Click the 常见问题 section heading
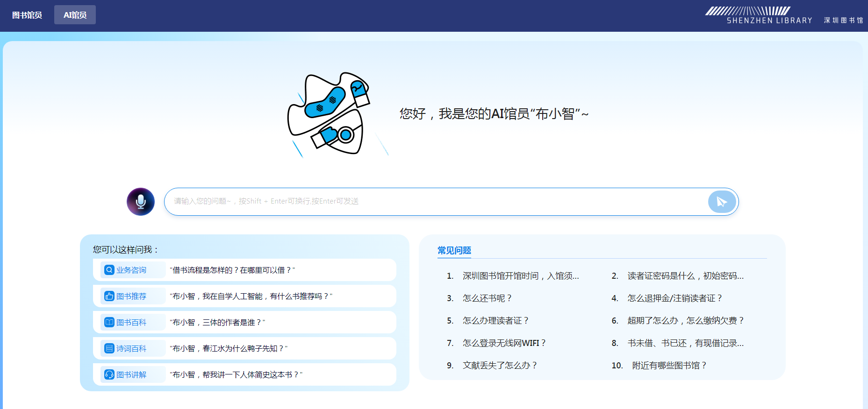Screen dimensions: 868x409 (454, 250)
